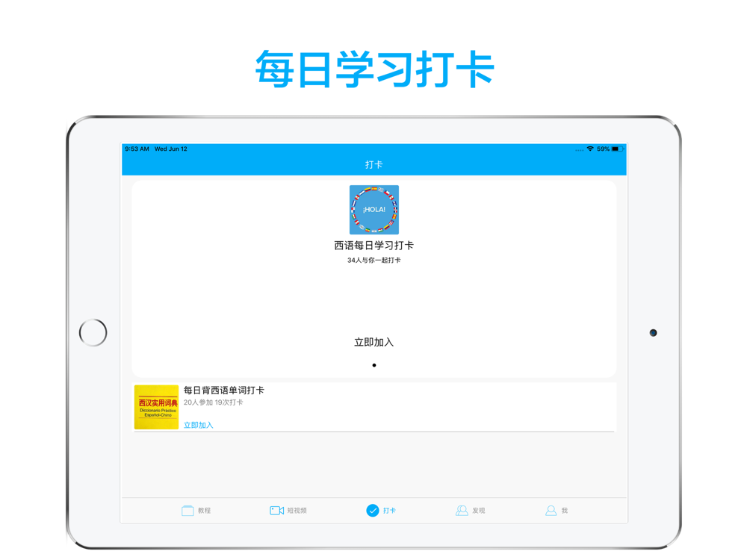Check the Wi-Fi status icon

click(x=590, y=149)
